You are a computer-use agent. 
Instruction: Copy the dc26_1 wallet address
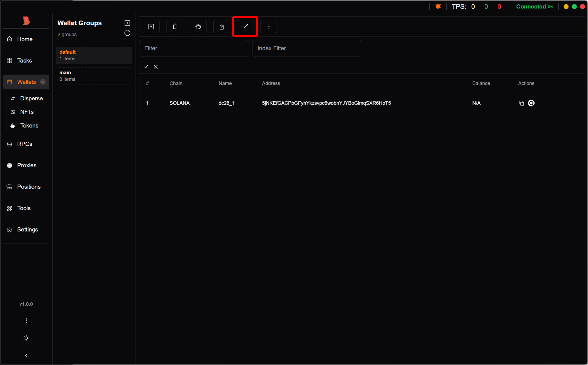[x=521, y=103]
